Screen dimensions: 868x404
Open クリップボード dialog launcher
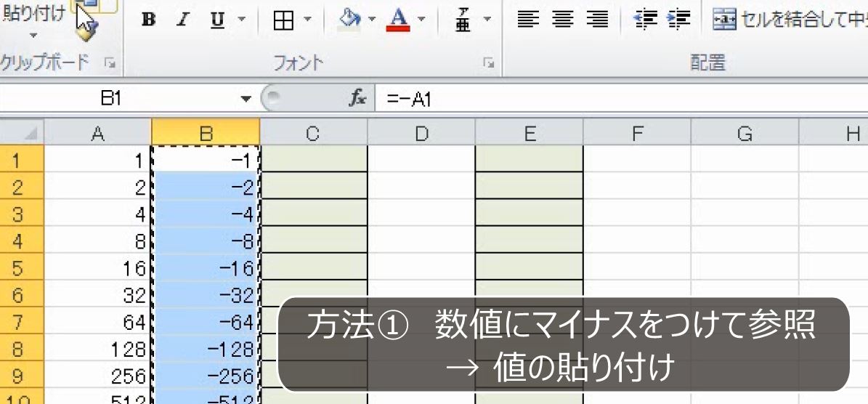[x=110, y=64]
